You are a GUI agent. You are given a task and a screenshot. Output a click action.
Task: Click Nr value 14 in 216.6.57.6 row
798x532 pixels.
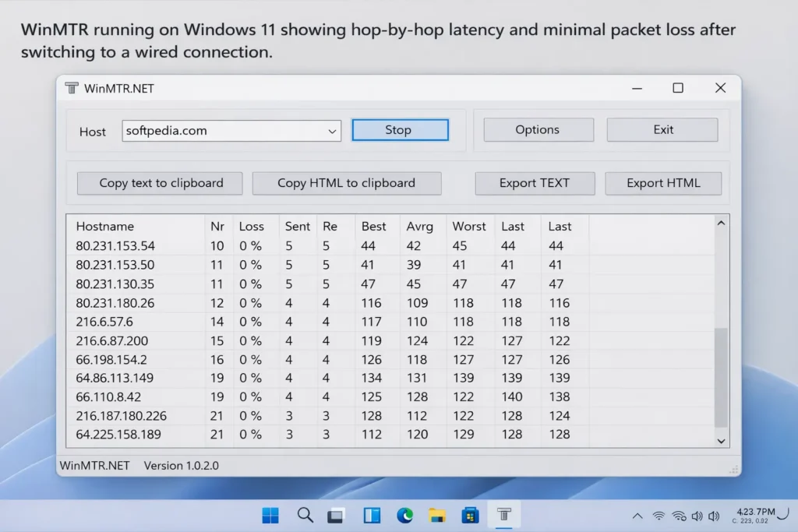click(x=217, y=322)
